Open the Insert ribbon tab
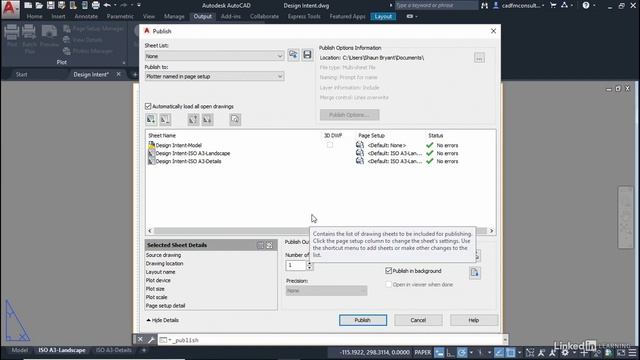Screen dimensions: 640x360 click(58, 16)
